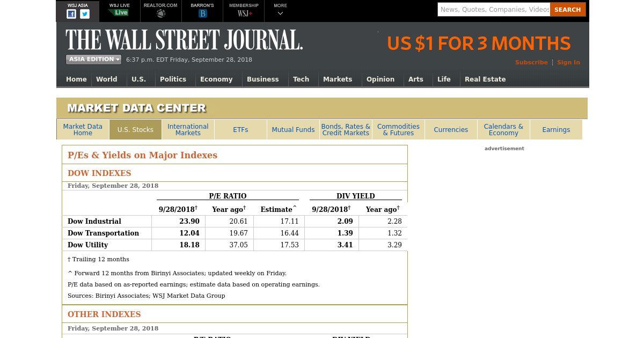The image size is (644, 338).
Task: Click the Subscribe link
Action: (x=531, y=62)
